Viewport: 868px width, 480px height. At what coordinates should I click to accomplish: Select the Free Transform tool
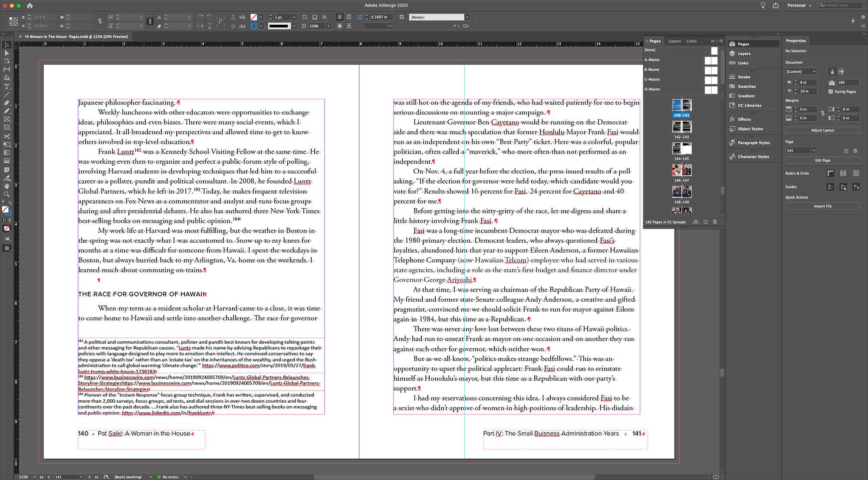point(7,145)
